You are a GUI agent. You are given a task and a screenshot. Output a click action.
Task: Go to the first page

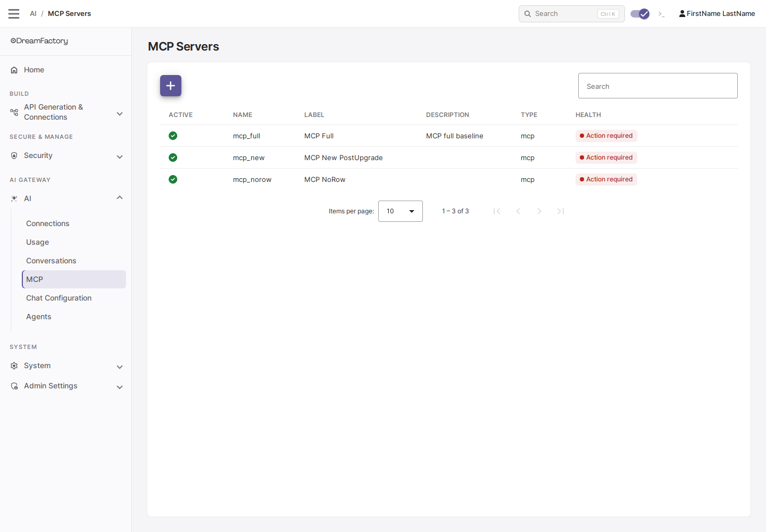click(x=497, y=211)
